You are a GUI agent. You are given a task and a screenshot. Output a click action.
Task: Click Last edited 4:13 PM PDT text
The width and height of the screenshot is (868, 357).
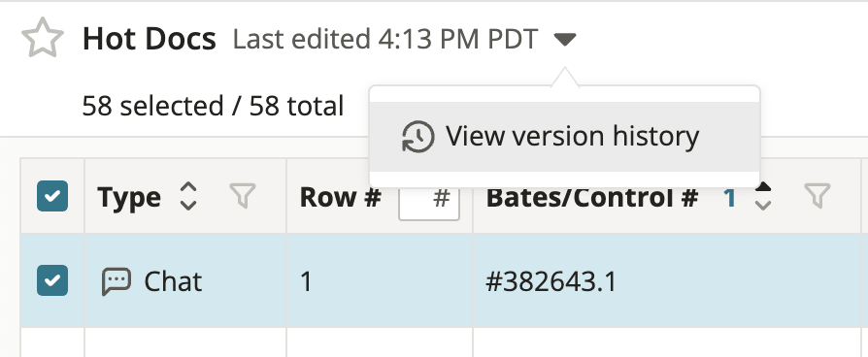pos(385,40)
